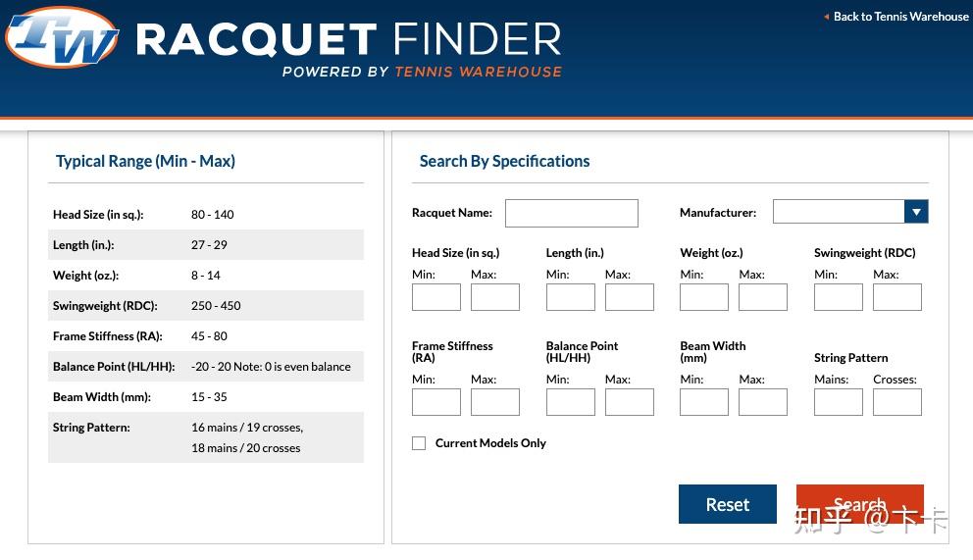The image size is (973, 560).
Task: Click the Back to Tennis Warehouse link
Action: pyautogui.click(x=900, y=17)
